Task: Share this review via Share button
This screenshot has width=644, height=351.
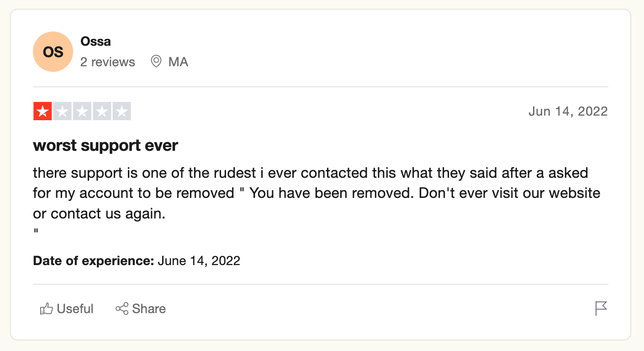Action: click(x=141, y=309)
